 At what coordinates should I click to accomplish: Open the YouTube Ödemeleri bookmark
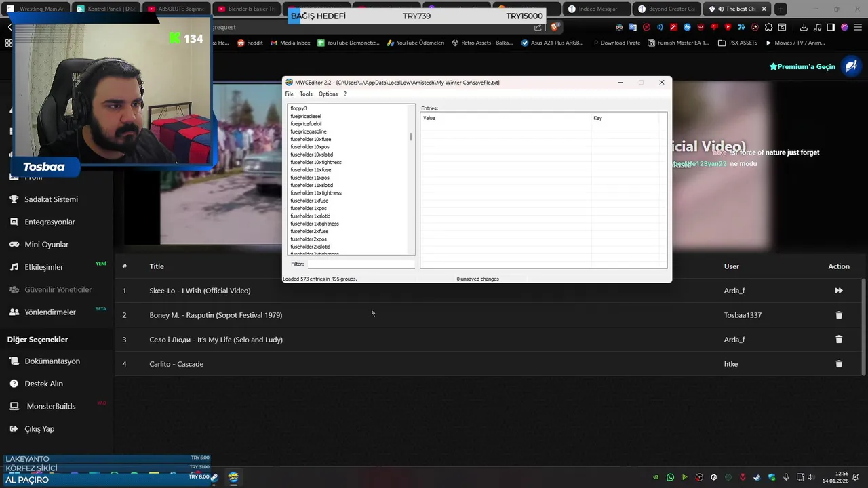tap(415, 43)
